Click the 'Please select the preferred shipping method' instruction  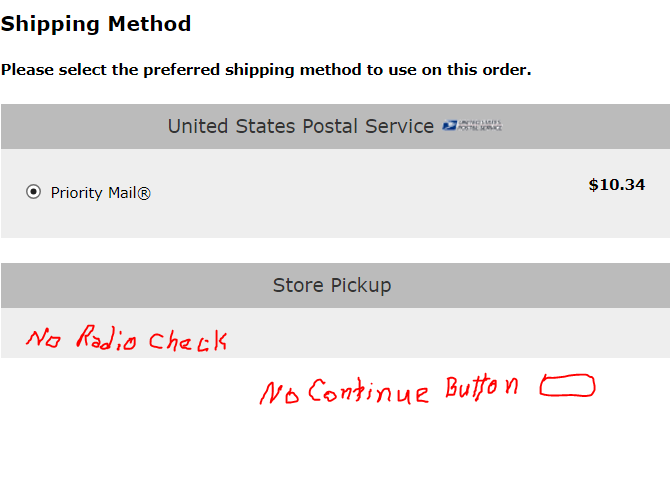click(266, 70)
